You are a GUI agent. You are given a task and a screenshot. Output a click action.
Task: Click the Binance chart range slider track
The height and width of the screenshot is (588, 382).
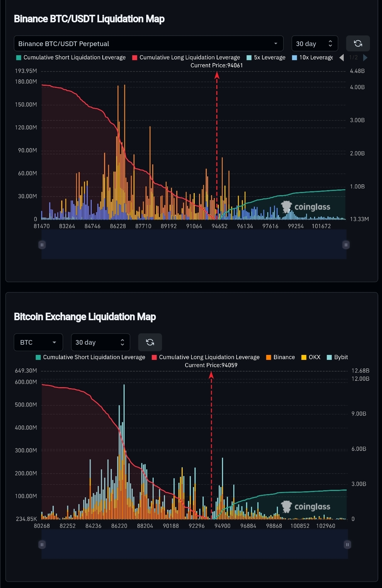tap(194, 244)
